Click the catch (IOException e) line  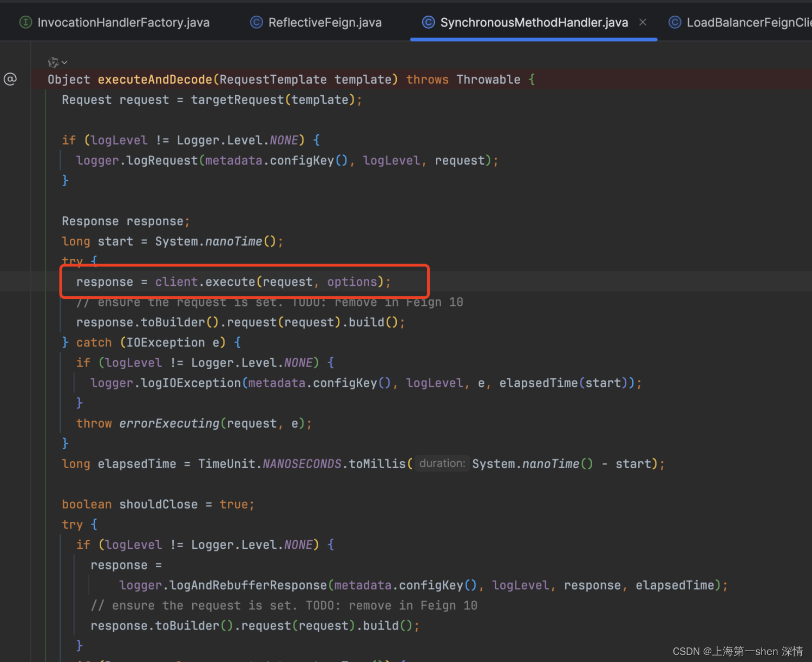click(x=152, y=343)
